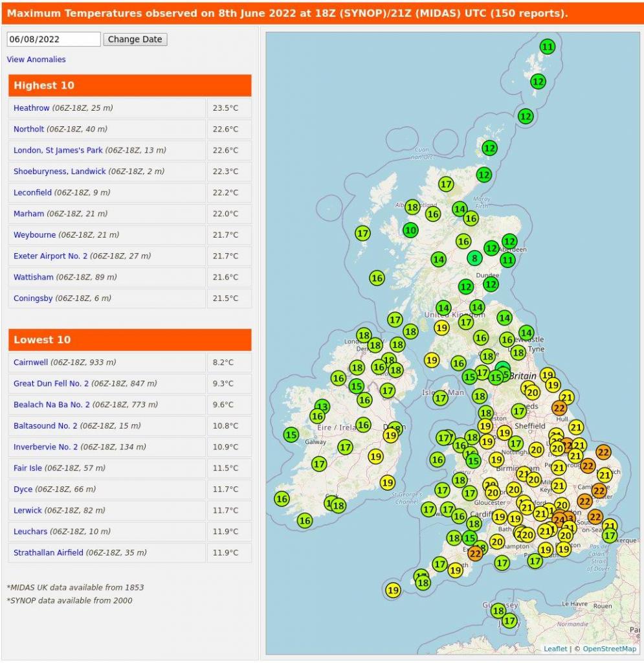Open the Heathrow station link
Viewport: 644px width, 663px height.
[x=30, y=108]
